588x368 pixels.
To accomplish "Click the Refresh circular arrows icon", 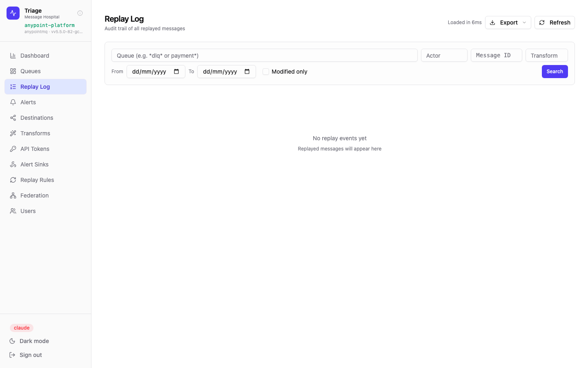I will [x=542, y=22].
